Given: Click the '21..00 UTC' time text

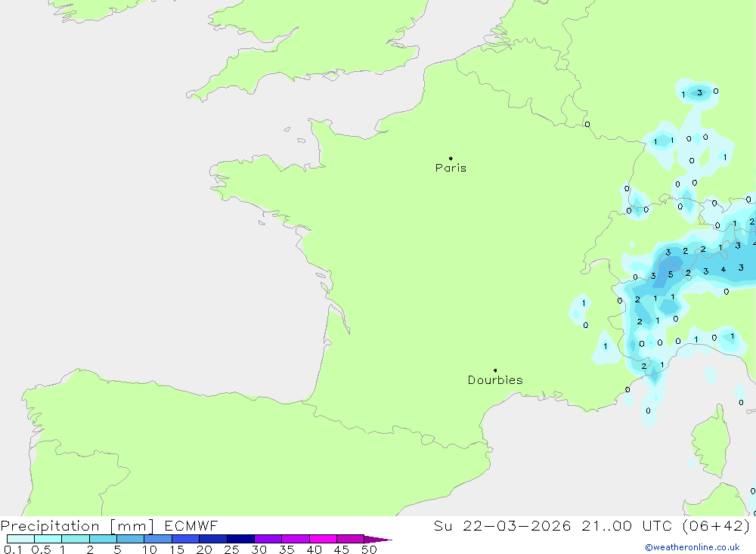Looking at the screenshot, I should (627, 525).
